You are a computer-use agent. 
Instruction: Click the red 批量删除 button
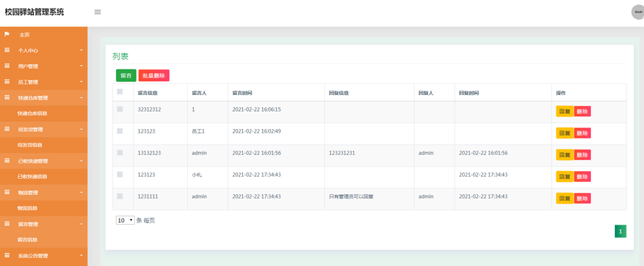click(x=154, y=75)
